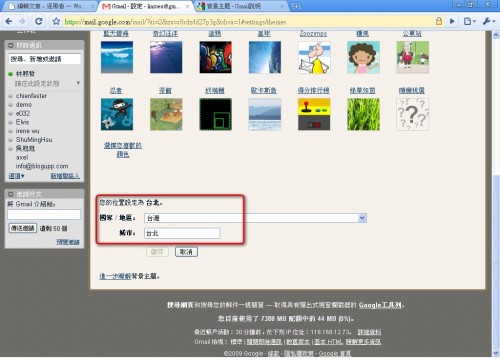Collapse the invite panel header toggle
Viewport: 500px width, 360px height.
11,194
